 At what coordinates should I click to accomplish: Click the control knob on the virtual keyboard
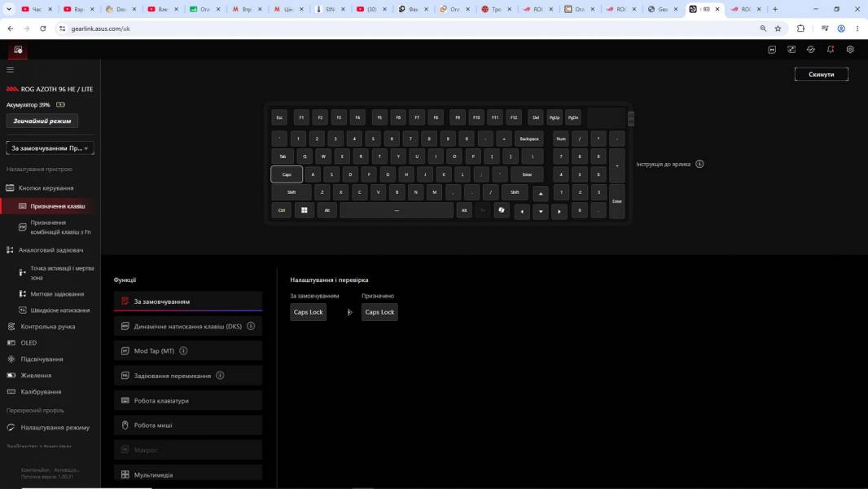tap(630, 118)
